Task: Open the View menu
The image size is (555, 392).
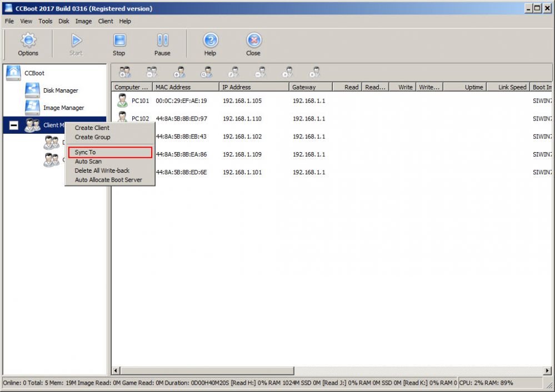Action: [26, 21]
